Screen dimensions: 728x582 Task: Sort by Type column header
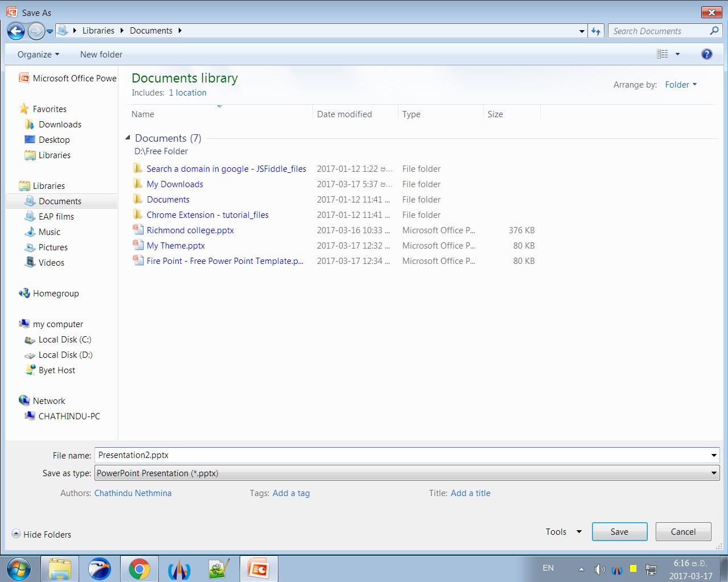[x=441, y=114]
